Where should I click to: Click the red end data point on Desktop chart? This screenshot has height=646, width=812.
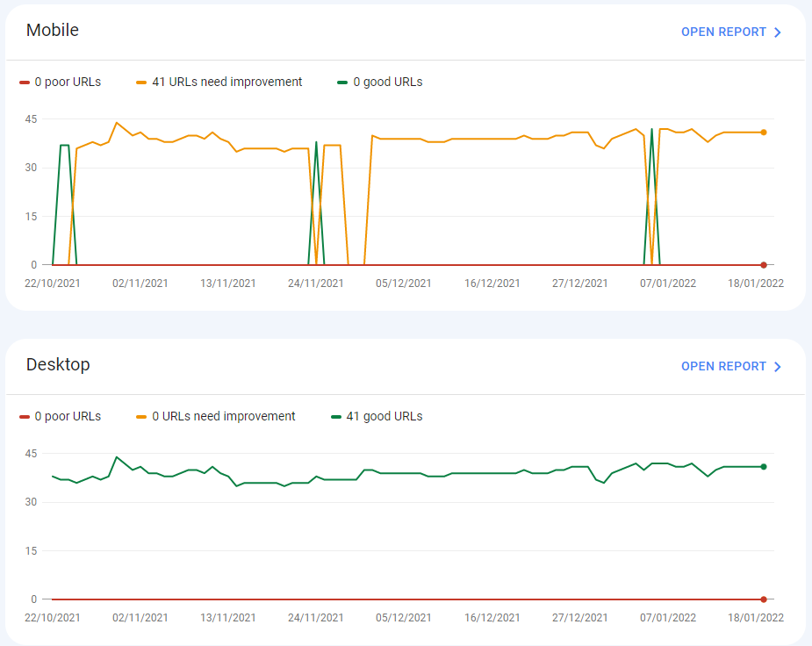764,599
